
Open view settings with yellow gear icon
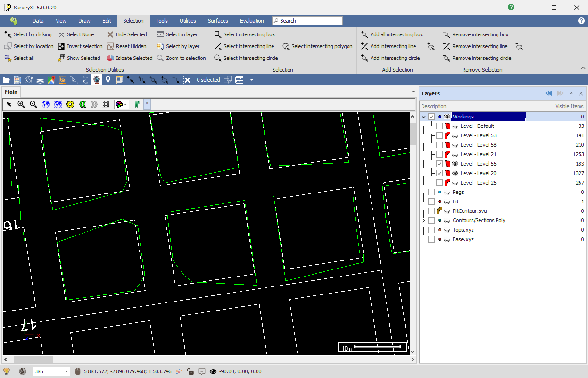tap(70, 104)
